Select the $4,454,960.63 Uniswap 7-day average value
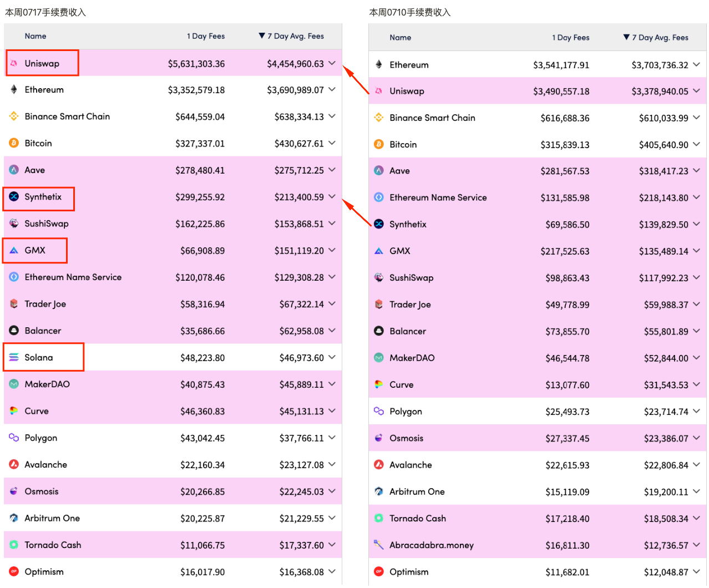 [295, 64]
